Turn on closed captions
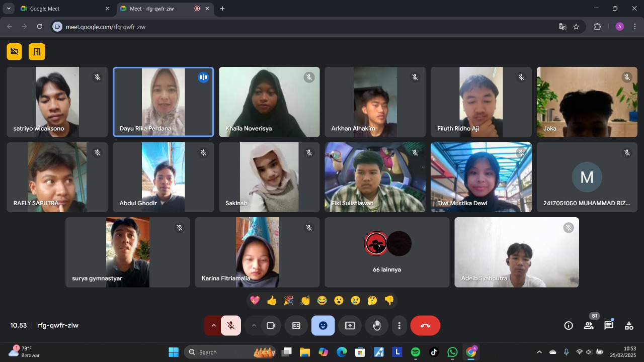Image resolution: width=644 pixels, height=362 pixels. (296, 326)
